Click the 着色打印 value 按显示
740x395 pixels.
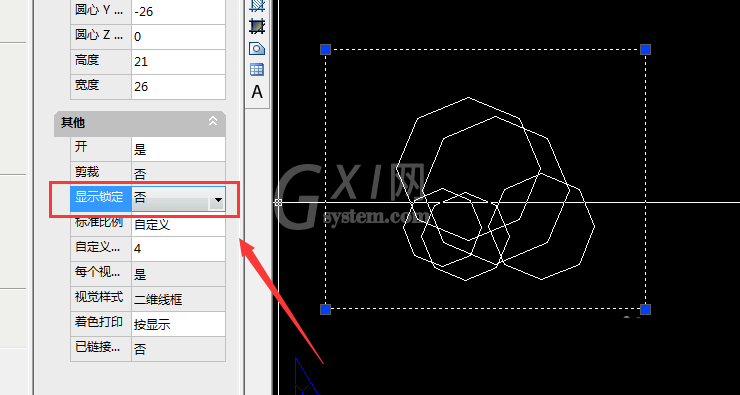(x=178, y=324)
